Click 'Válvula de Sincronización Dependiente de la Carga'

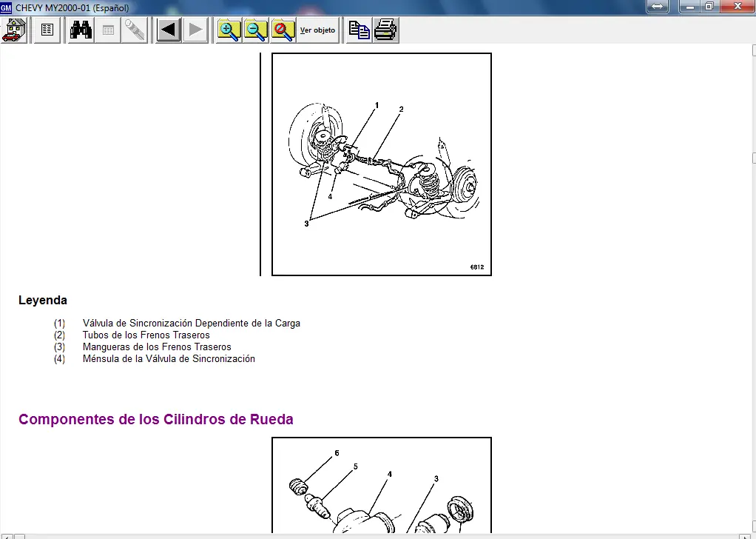[x=192, y=324]
